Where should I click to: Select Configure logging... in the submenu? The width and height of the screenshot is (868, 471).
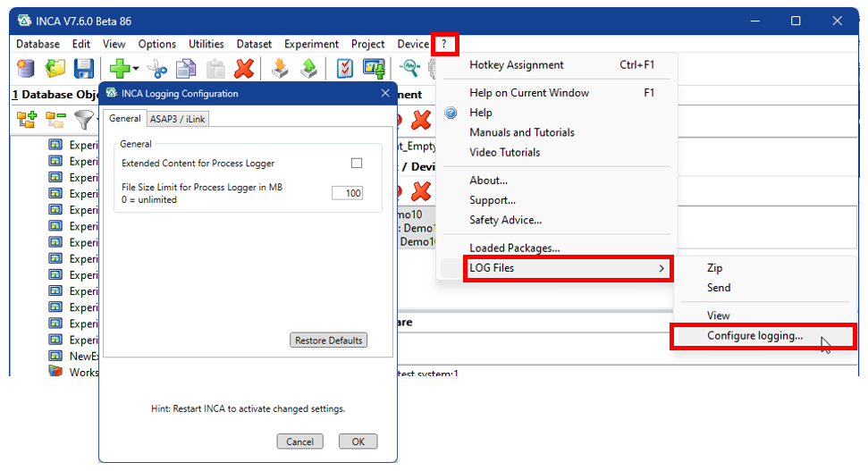tap(754, 336)
